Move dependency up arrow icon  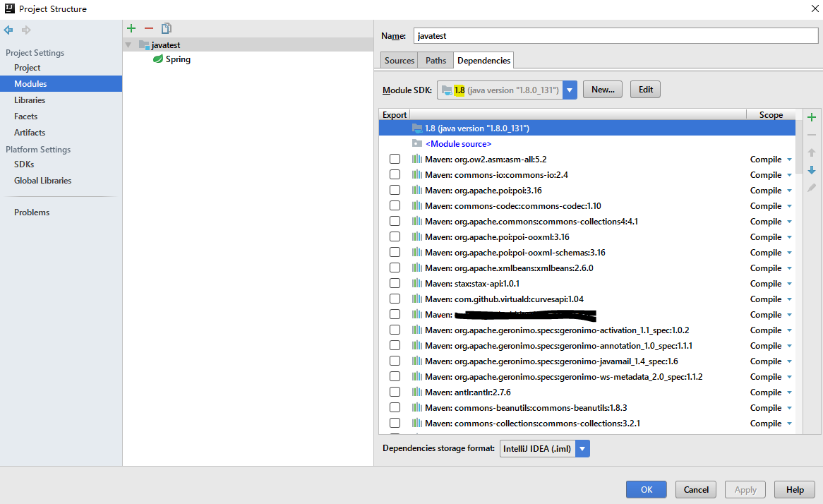(812, 152)
